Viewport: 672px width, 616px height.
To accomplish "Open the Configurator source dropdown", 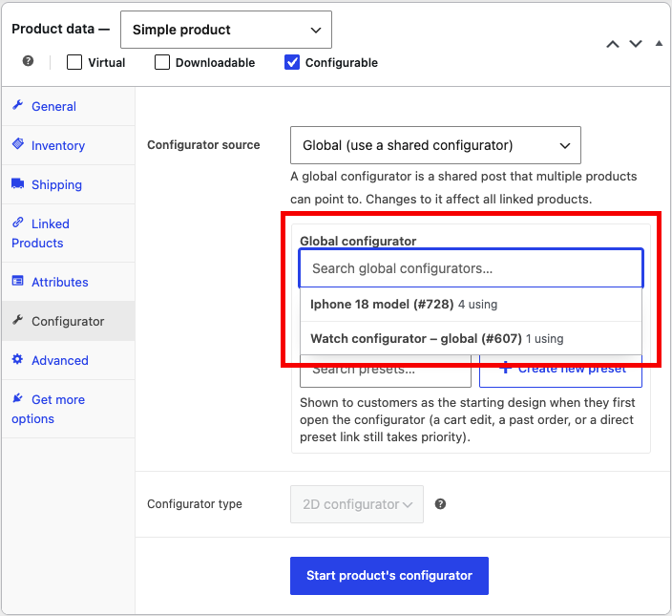I will (x=435, y=145).
